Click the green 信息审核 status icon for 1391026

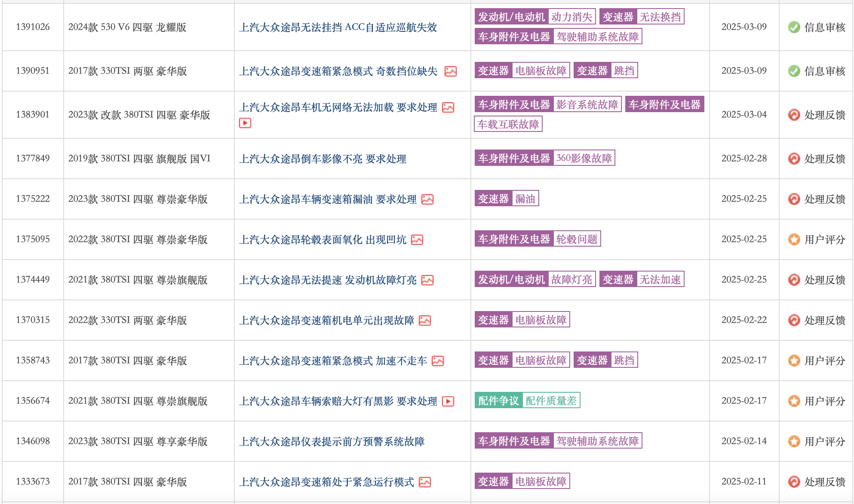tap(794, 27)
